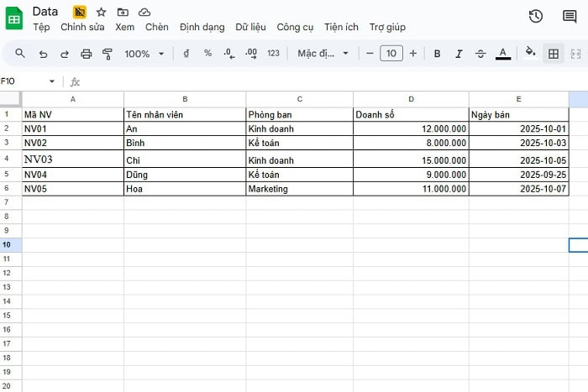588x392 pixels.
Task: Expand the 100% zoom dropdown
Action: click(x=144, y=54)
